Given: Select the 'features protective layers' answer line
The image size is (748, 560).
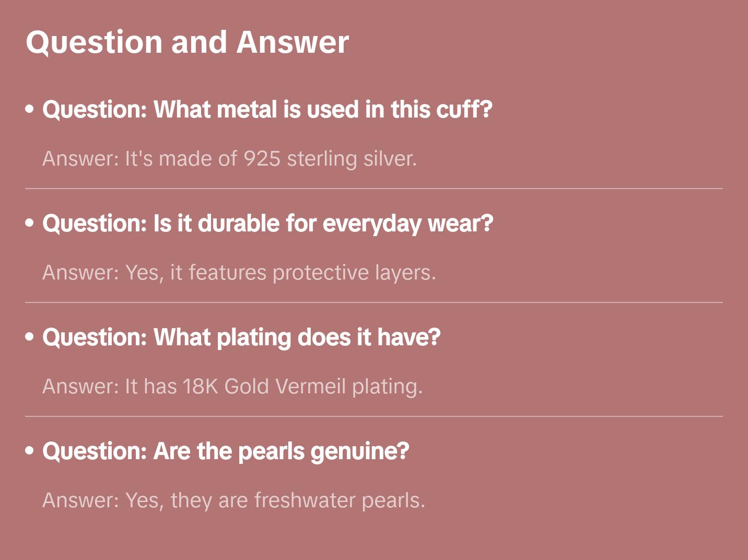Looking at the screenshot, I should (x=239, y=273).
